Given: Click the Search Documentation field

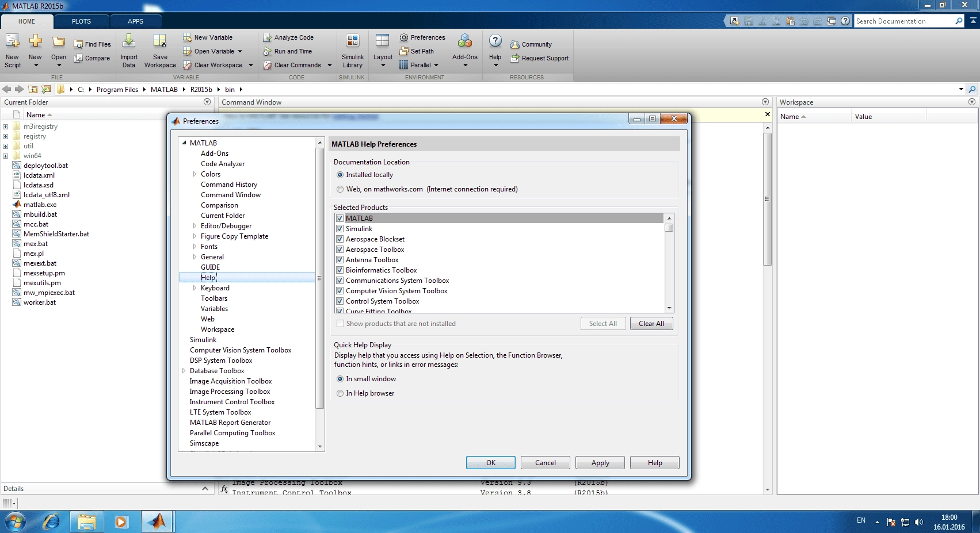Looking at the screenshot, I should pyautogui.click(x=903, y=21).
